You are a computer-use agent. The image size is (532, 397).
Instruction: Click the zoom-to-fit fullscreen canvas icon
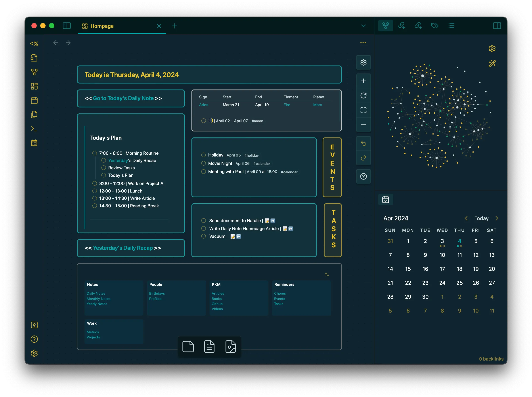(363, 110)
